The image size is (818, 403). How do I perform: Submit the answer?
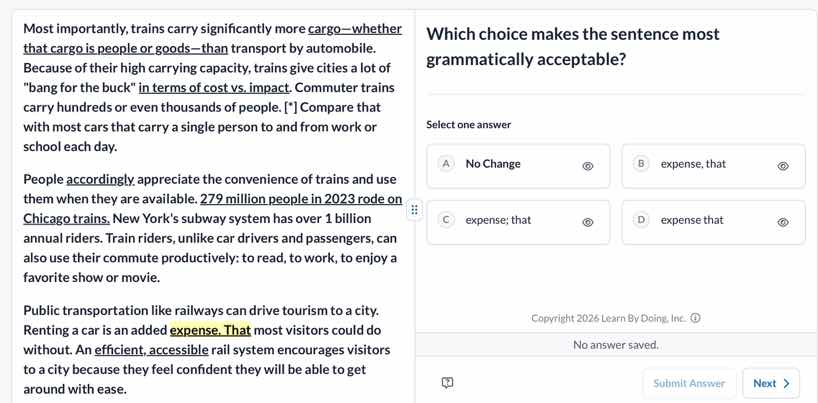tap(689, 383)
